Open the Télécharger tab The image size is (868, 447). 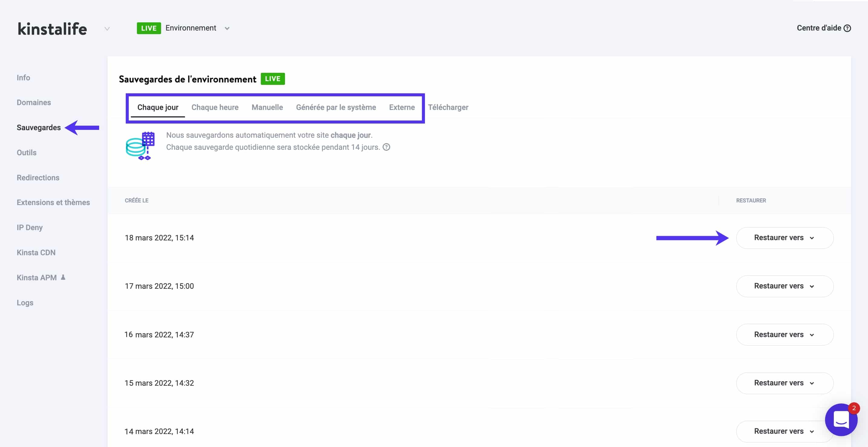[x=448, y=107]
